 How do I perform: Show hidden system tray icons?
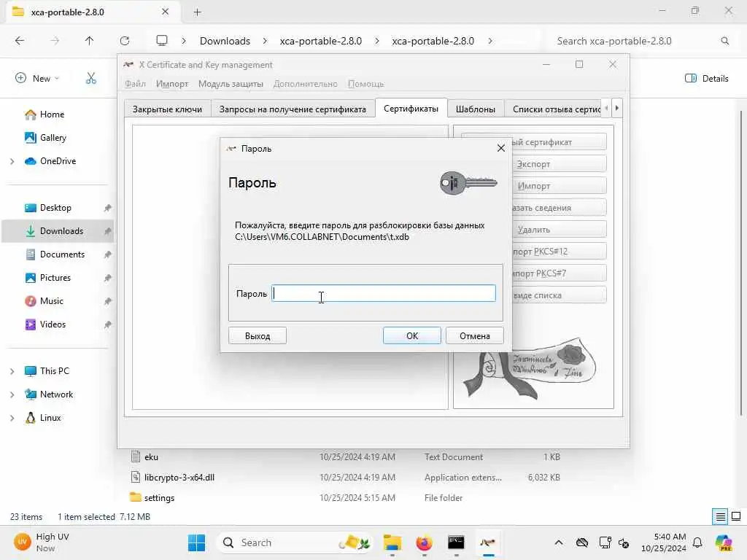[559, 542]
